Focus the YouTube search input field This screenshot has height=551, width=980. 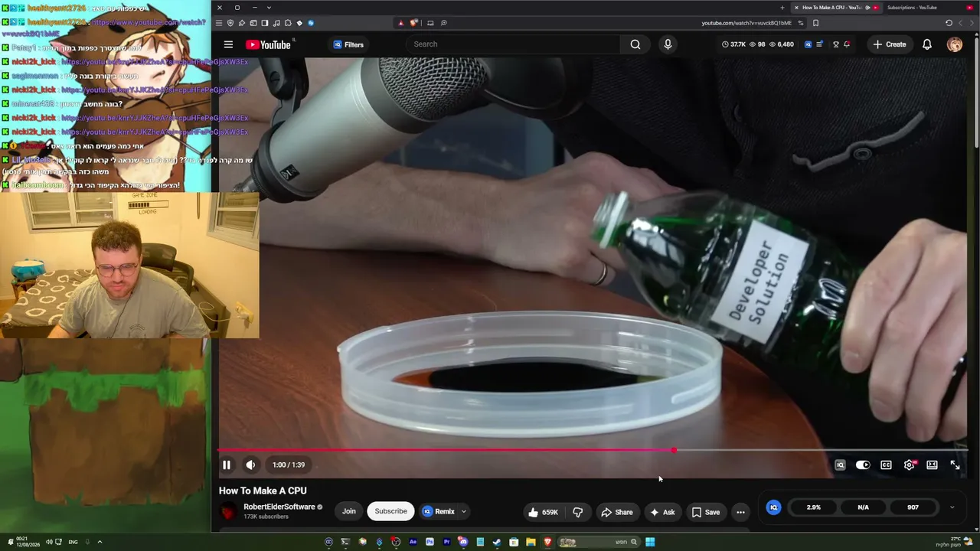(x=513, y=44)
